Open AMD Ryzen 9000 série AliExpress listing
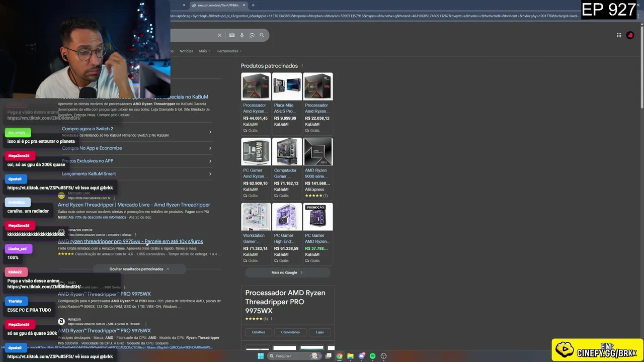 pos(318,168)
